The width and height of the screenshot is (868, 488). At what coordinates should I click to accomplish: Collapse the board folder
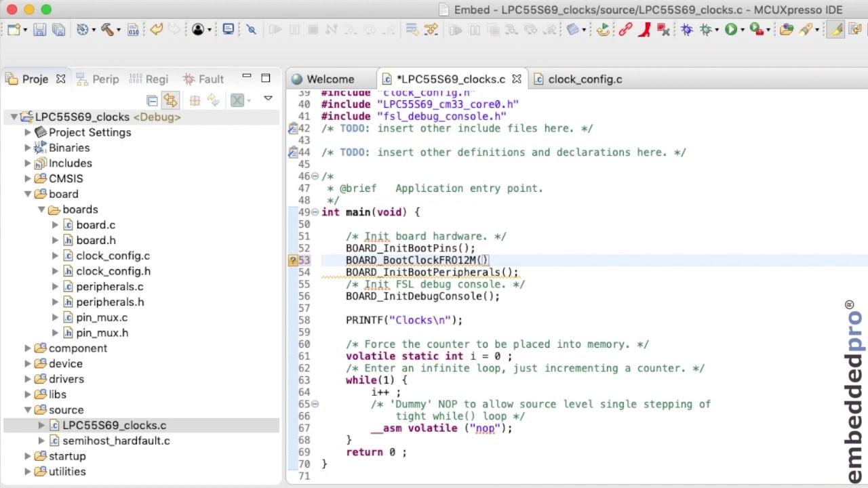28,194
